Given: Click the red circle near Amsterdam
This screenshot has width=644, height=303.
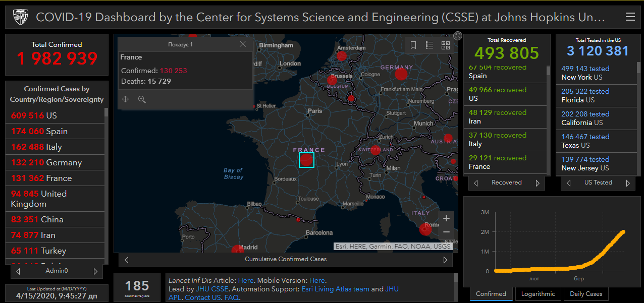Looking at the screenshot, I should click(342, 56).
